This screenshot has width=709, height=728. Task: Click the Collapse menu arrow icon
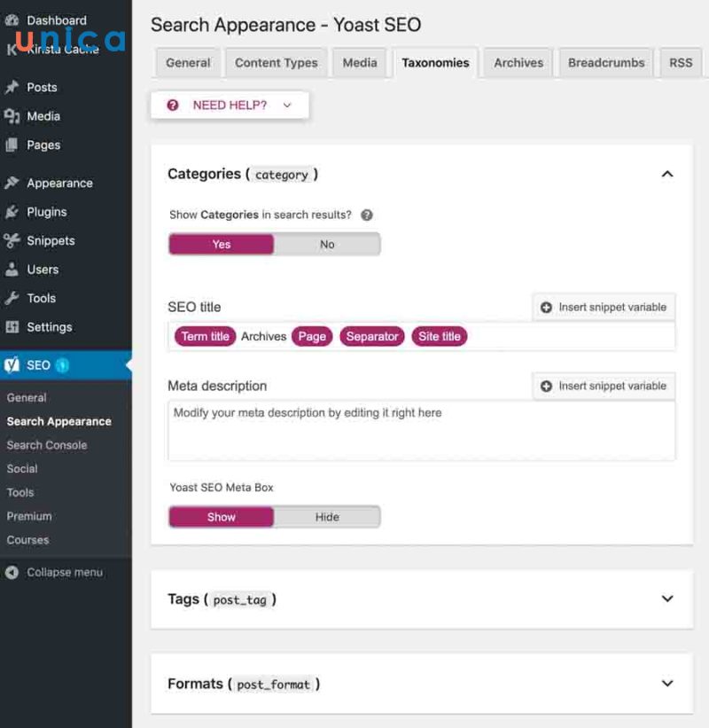coord(12,572)
